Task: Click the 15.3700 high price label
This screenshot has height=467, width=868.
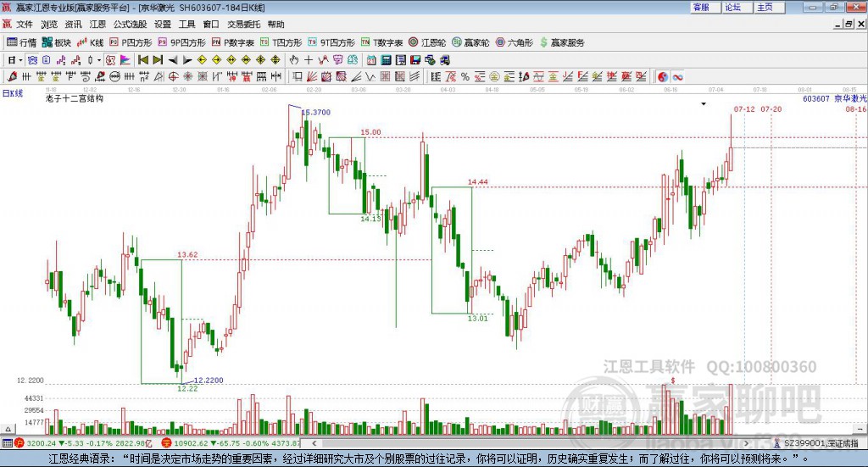Action: 315,113
